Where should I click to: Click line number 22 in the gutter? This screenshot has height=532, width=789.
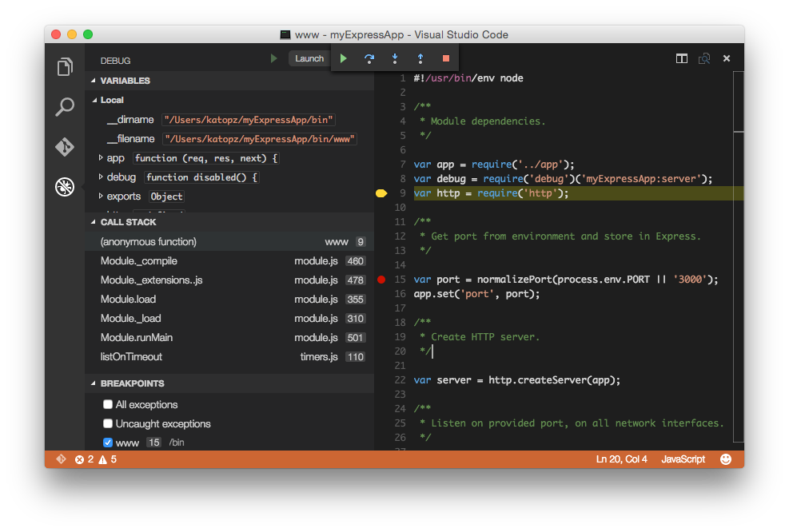pyautogui.click(x=400, y=380)
